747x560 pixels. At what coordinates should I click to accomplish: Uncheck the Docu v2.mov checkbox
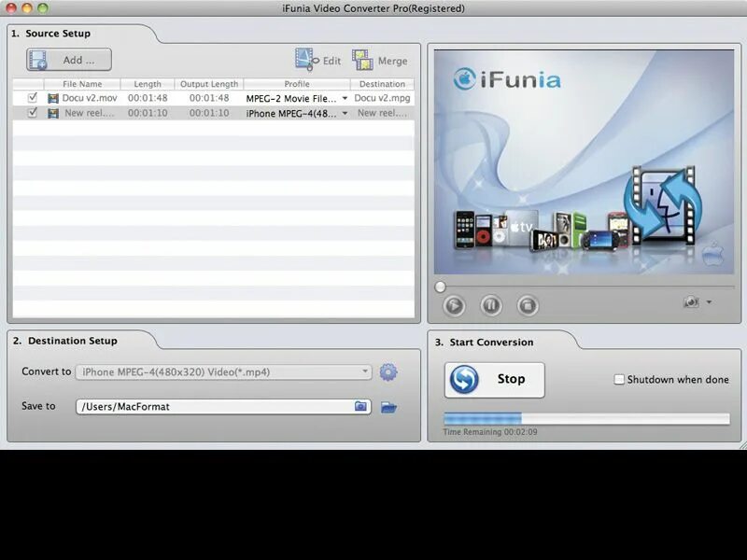pos(33,98)
